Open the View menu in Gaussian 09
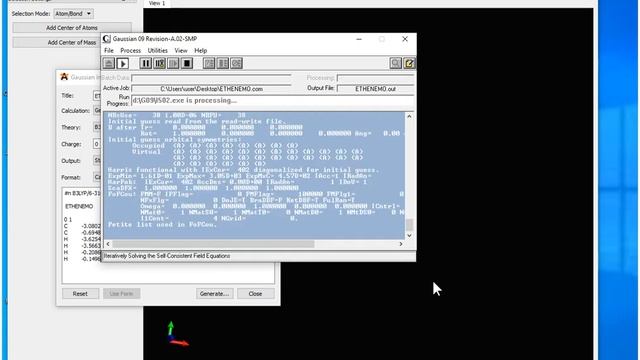Screen dimensions: 640x360 (181, 51)
